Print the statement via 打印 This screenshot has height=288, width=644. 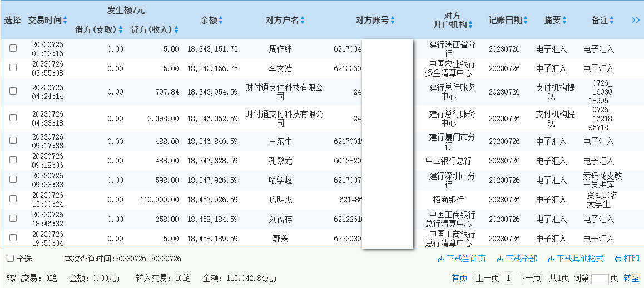[x=631, y=259]
